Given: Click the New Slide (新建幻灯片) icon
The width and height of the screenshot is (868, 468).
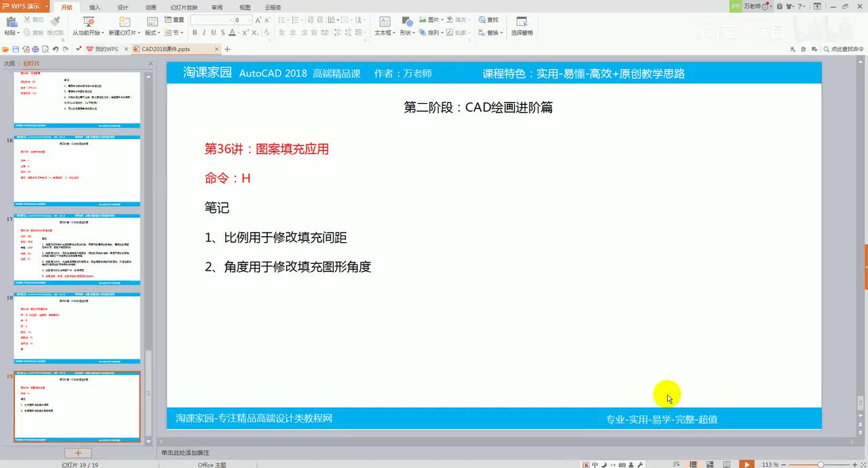Looking at the screenshot, I should 124,22.
